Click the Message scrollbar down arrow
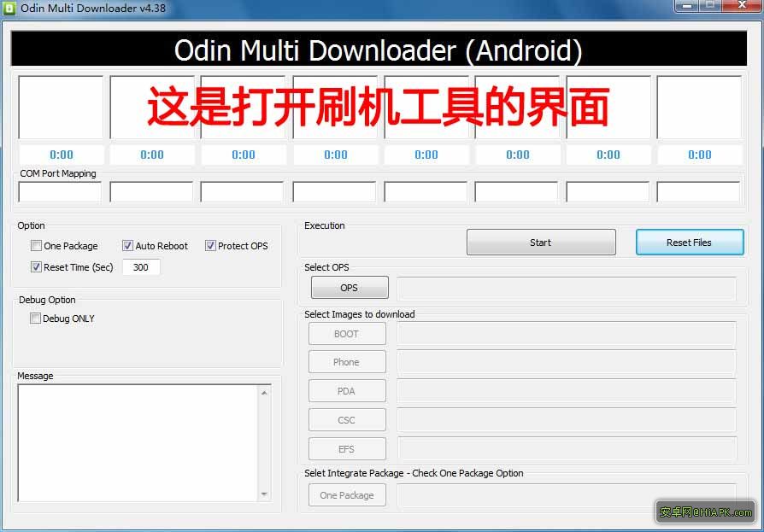 (x=264, y=494)
